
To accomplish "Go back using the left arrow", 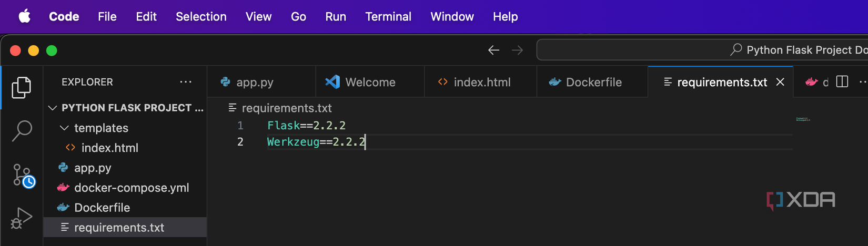I will coord(493,50).
